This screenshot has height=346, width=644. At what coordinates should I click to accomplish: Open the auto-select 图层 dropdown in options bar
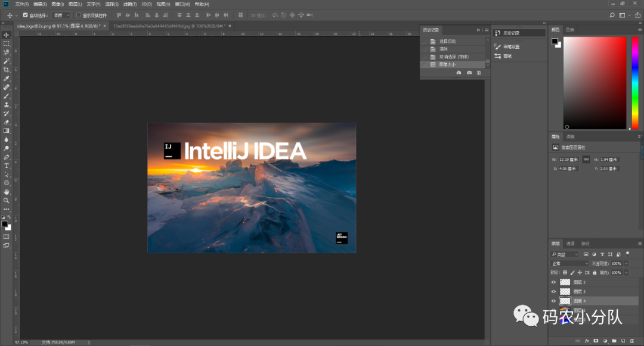[x=61, y=15]
